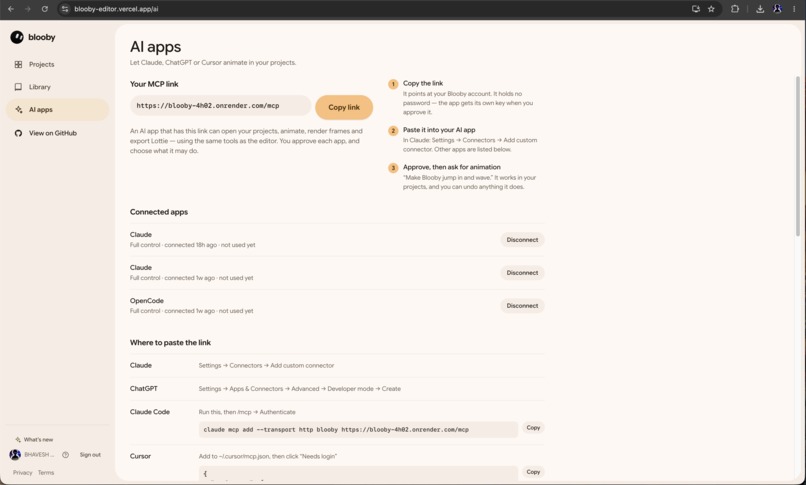The width and height of the screenshot is (806, 485).
Task: Click the GitHub octocat icon
Action: [19, 133]
